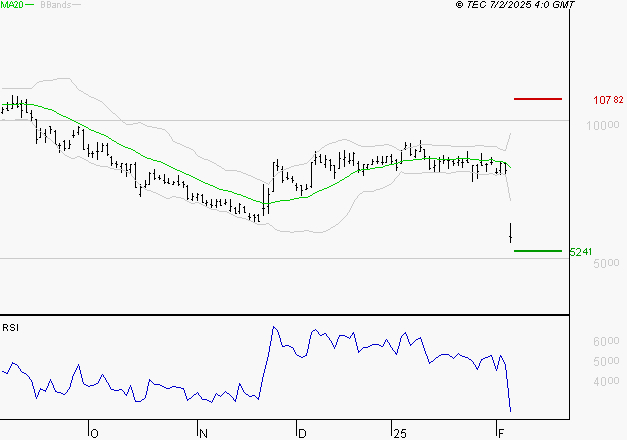Click the 100.00 price axis label
The height and width of the screenshot is (440, 627).
tap(603, 125)
